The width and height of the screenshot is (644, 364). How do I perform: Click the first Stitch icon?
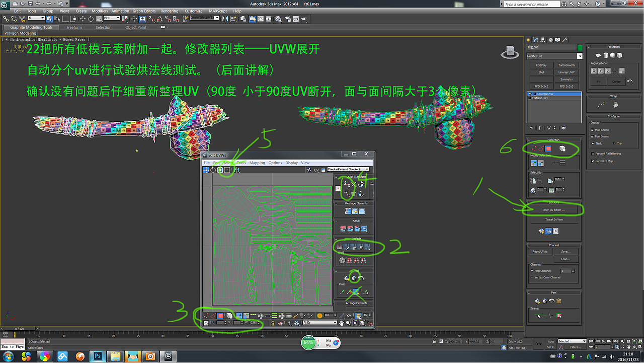(344, 229)
